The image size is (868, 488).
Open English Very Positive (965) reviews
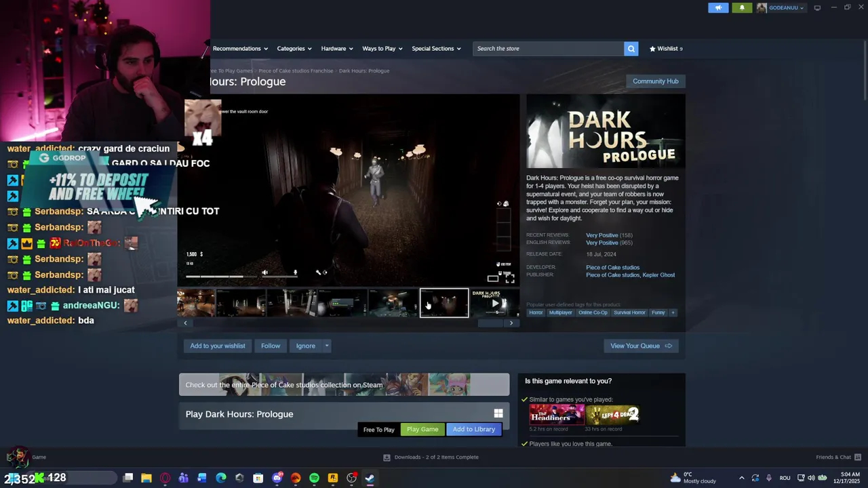click(609, 243)
